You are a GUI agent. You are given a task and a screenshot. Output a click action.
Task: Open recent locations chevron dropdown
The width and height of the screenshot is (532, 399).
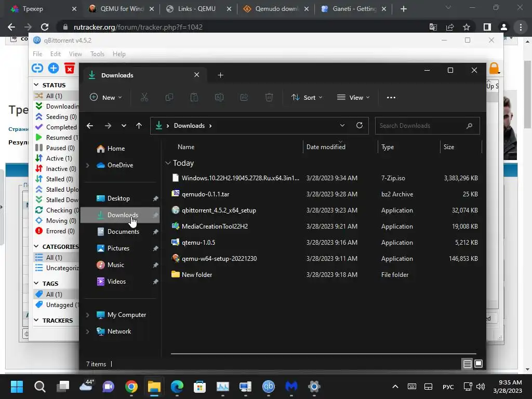124,126
